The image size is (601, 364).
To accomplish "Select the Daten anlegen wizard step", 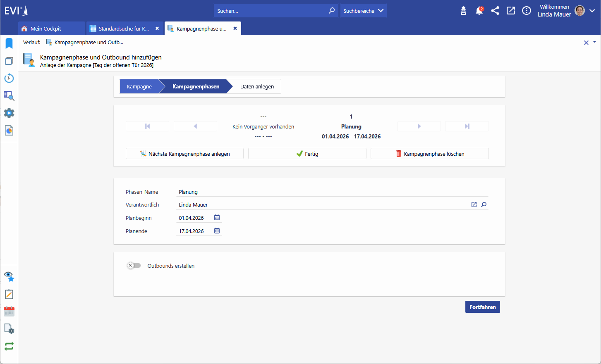I will click(257, 86).
